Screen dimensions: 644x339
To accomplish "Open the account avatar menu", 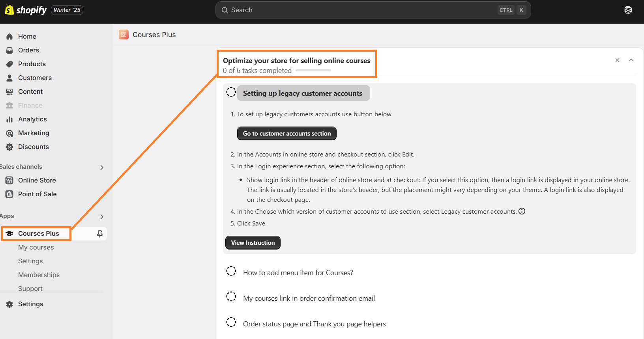I will (x=628, y=10).
